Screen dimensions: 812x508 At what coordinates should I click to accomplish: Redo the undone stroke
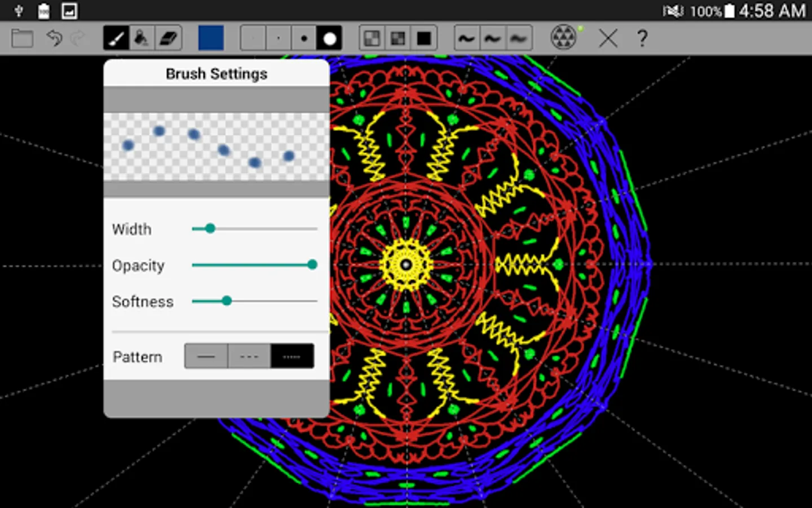pyautogui.click(x=78, y=38)
